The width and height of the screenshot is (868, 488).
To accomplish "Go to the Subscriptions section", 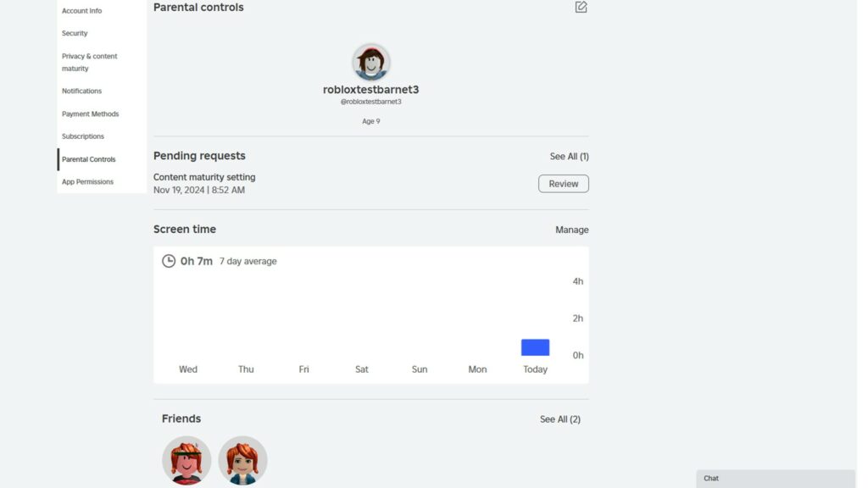I will pyautogui.click(x=83, y=136).
